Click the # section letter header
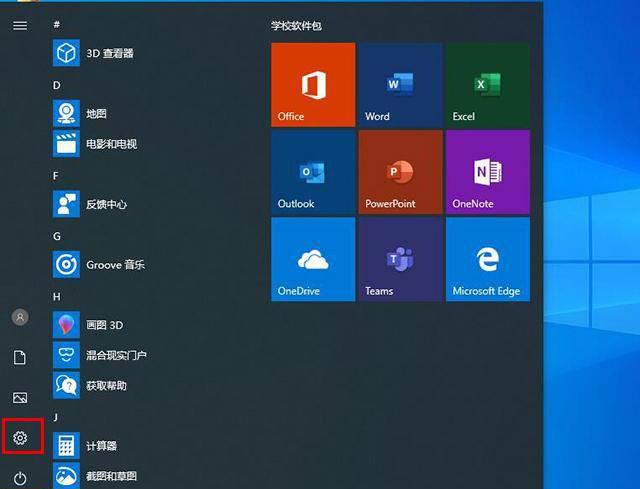 [x=56, y=24]
